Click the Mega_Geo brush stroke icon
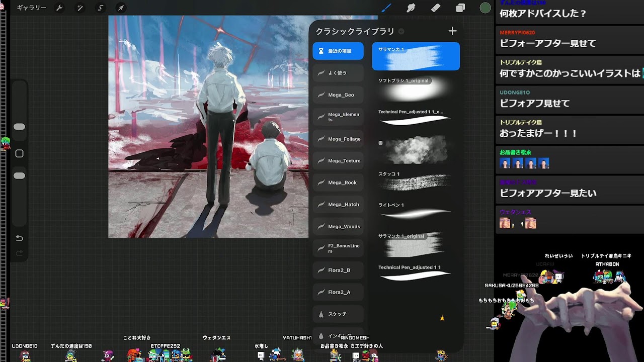644x362 pixels. (x=321, y=95)
